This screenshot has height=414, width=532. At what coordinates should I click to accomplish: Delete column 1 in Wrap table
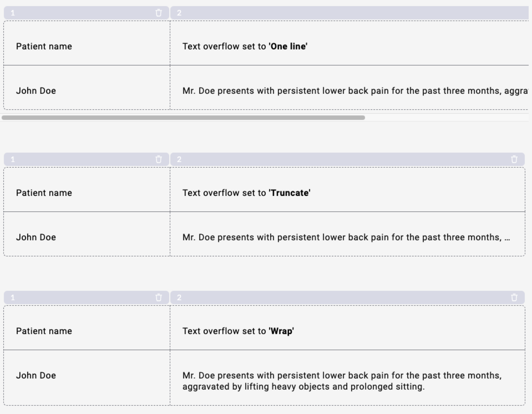pos(158,297)
